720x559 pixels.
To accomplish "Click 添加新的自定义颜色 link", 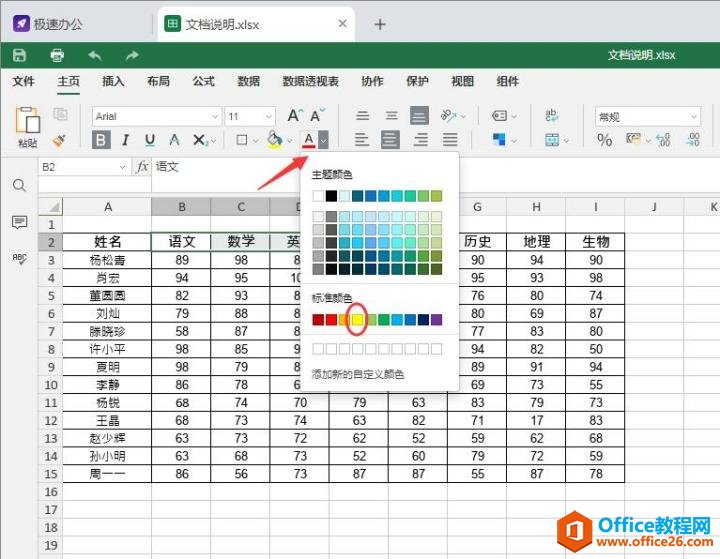I will click(358, 374).
